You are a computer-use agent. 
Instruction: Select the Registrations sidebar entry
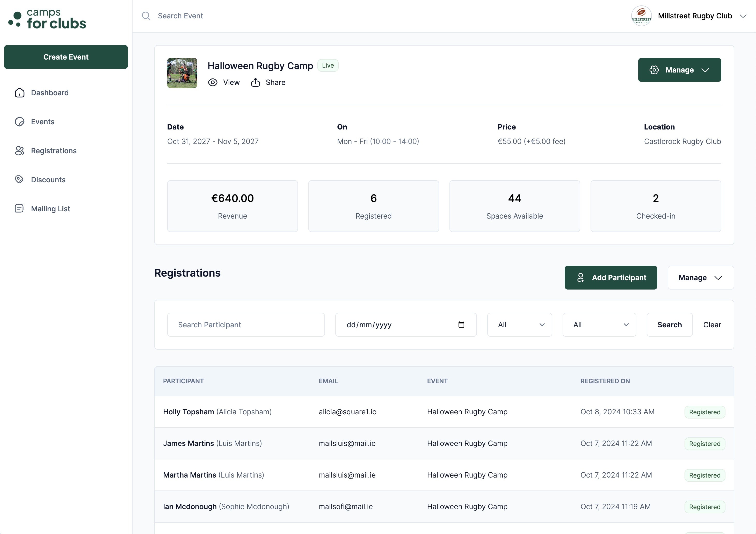[x=54, y=150]
